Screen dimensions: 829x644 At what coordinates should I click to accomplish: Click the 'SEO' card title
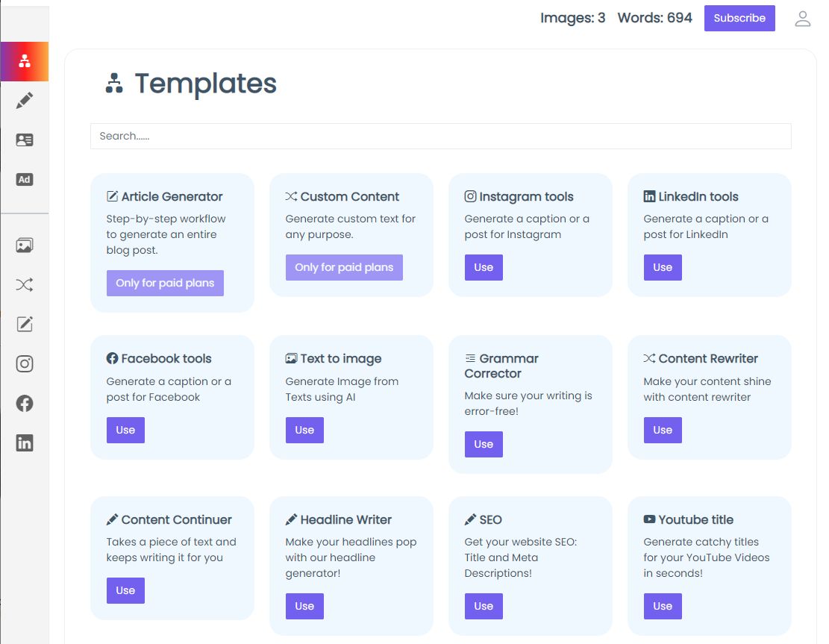click(x=491, y=519)
